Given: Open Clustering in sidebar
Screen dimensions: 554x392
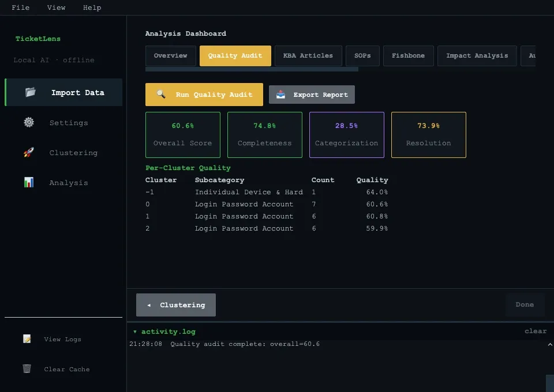Looking at the screenshot, I should tap(64, 152).
